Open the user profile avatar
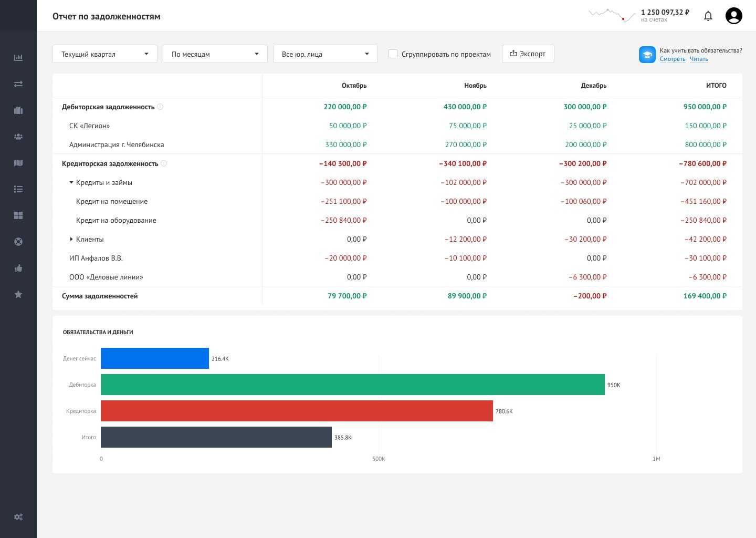 tap(733, 16)
